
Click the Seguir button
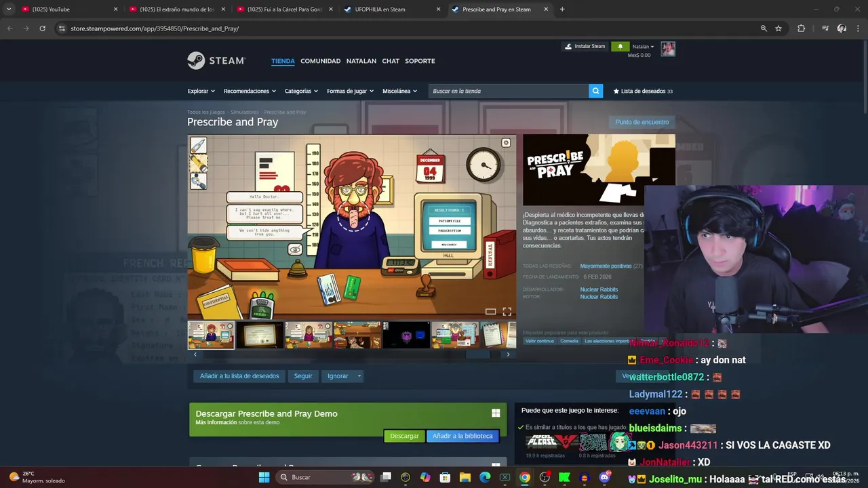[x=303, y=376]
